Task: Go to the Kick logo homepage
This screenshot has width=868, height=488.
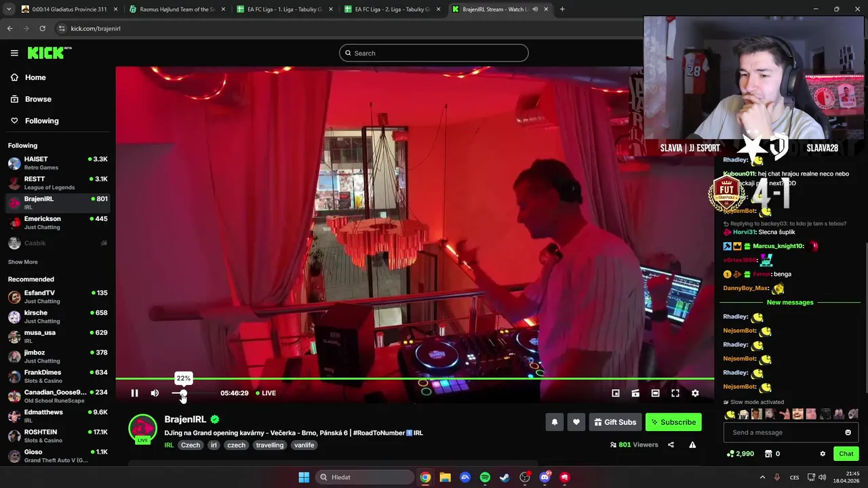Action: point(50,53)
